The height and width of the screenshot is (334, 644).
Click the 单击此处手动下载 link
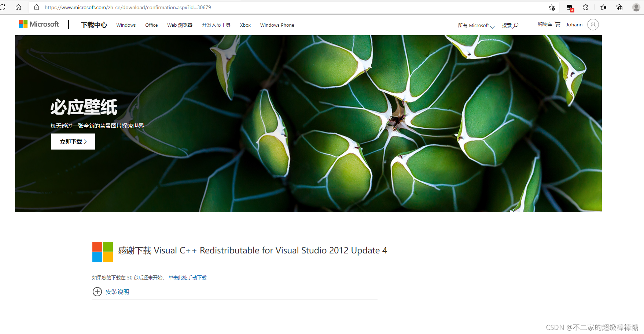(x=188, y=278)
